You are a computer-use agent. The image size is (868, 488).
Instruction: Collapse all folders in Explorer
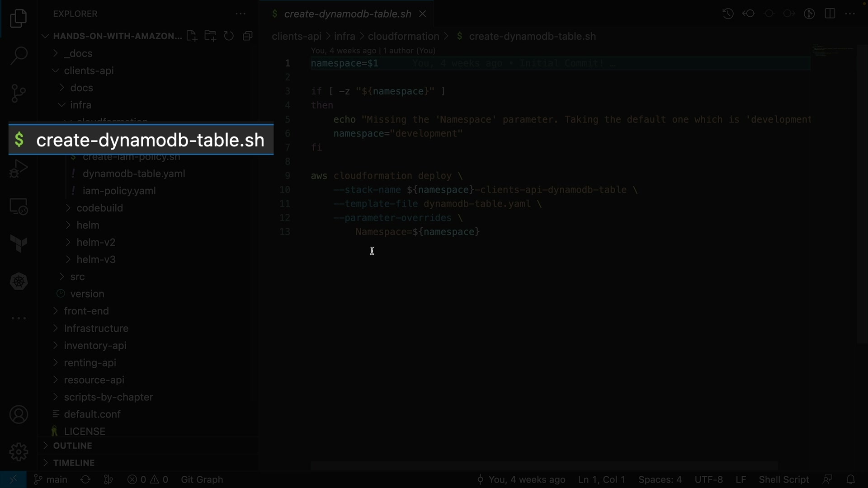coord(247,36)
